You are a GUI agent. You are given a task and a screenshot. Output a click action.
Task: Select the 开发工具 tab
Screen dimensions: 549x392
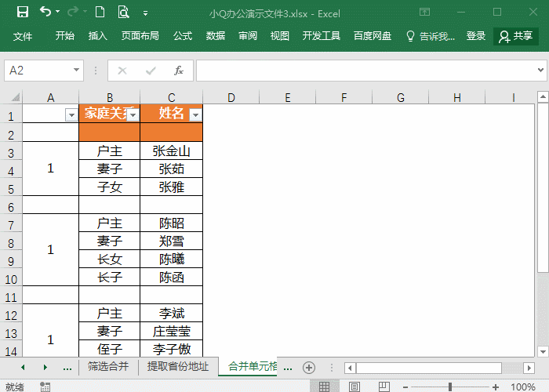pos(322,36)
